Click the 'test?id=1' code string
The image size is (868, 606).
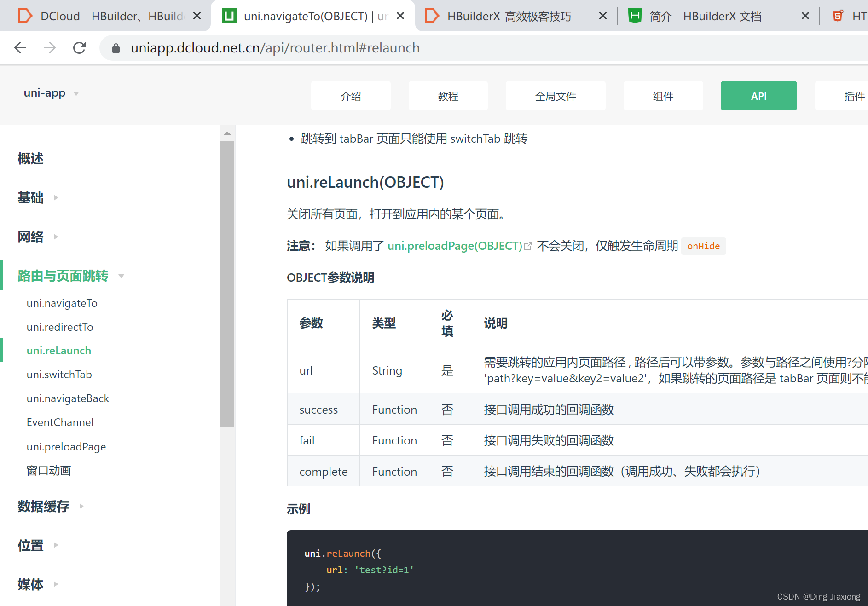[384, 570]
